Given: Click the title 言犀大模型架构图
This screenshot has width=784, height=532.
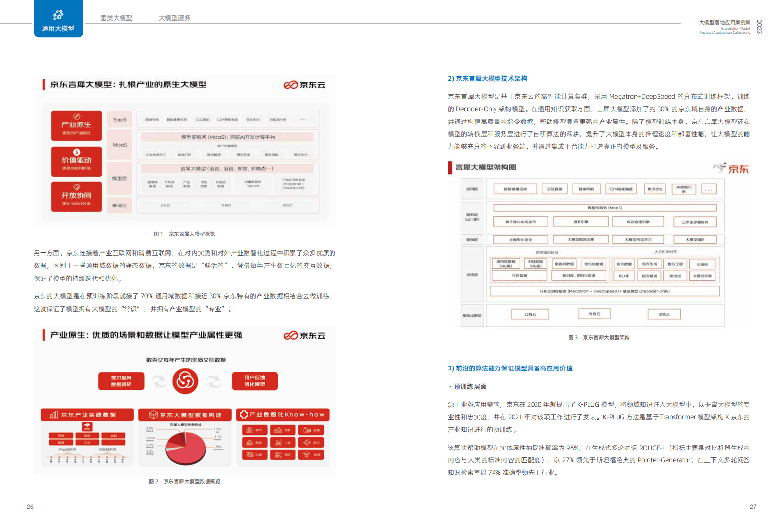Looking at the screenshot, I should [x=486, y=167].
